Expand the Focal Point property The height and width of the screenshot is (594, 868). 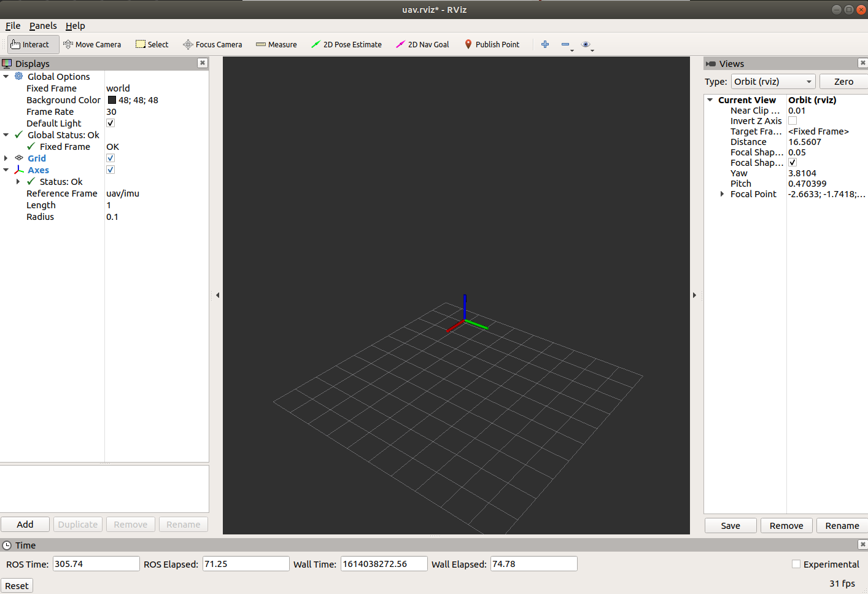click(x=722, y=194)
